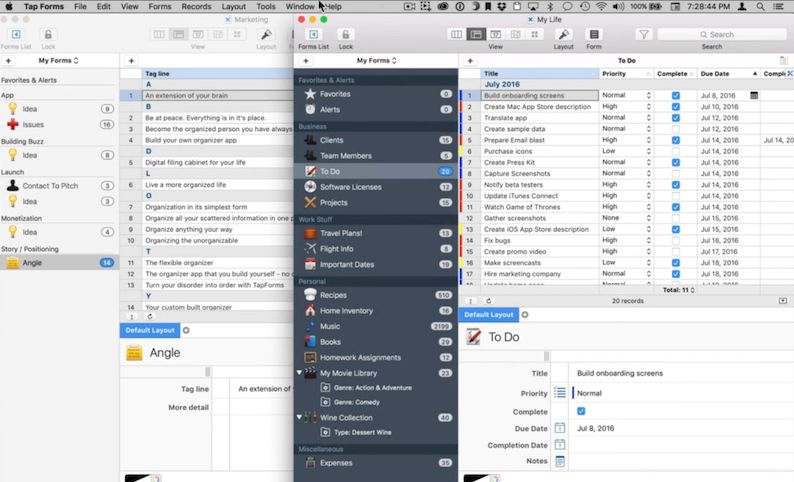Image resolution: width=794 pixels, height=482 pixels.
Task: Check Complete box for Purchase icons row
Action: click(x=676, y=151)
